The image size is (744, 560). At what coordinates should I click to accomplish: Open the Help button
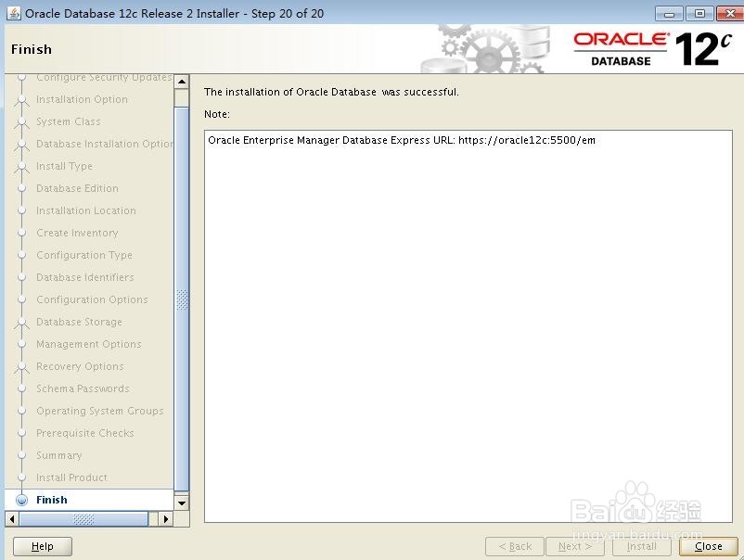[x=43, y=546]
